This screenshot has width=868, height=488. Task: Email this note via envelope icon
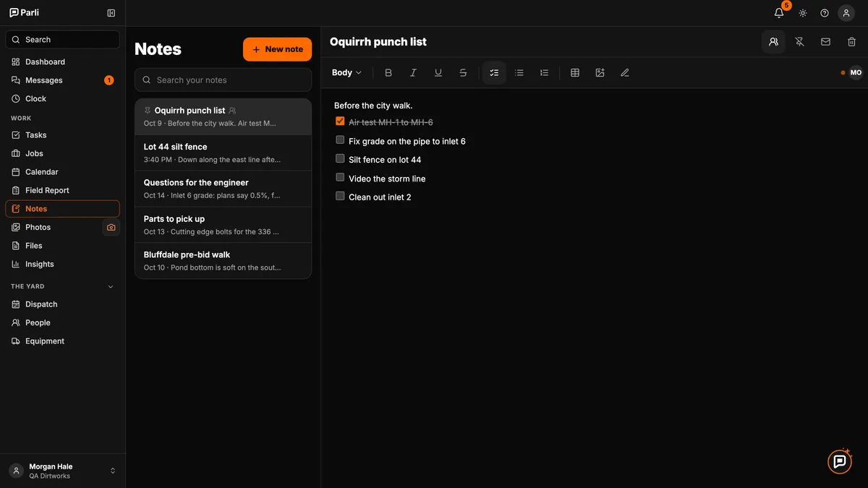[x=825, y=42]
